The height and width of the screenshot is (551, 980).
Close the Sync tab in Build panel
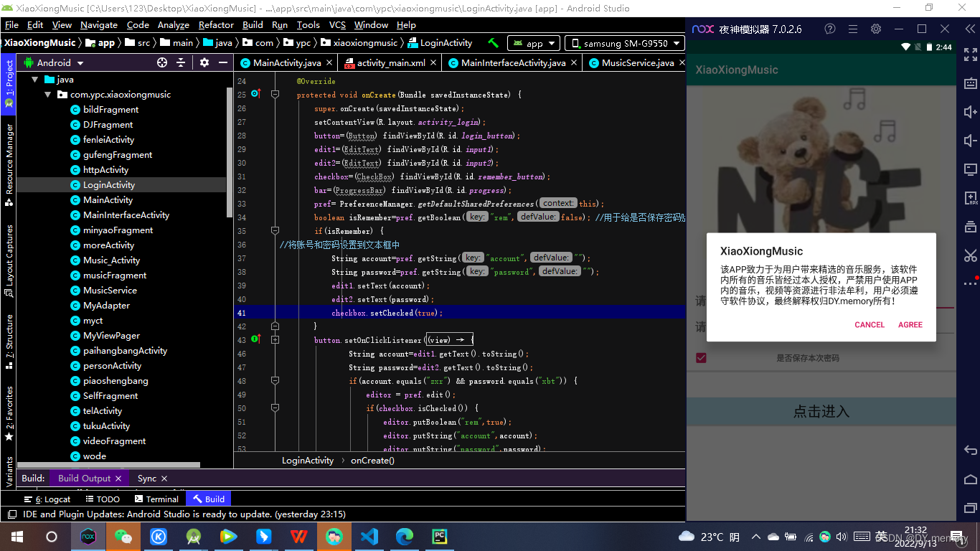point(164,478)
